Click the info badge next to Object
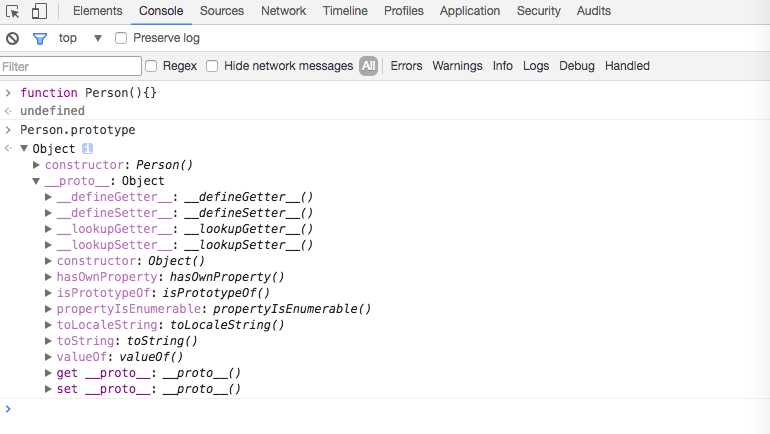Image resolution: width=770 pixels, height=434 pixels. click(x=86, y=148)
